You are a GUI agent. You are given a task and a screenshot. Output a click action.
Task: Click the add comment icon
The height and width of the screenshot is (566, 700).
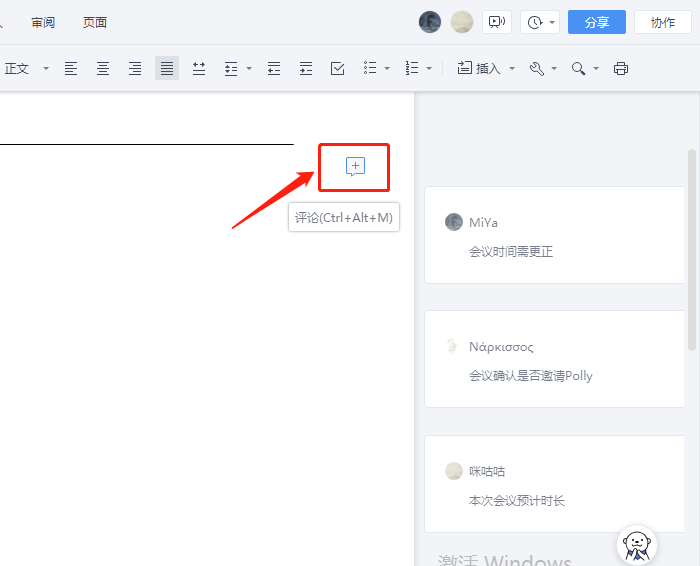click(355, 166)
